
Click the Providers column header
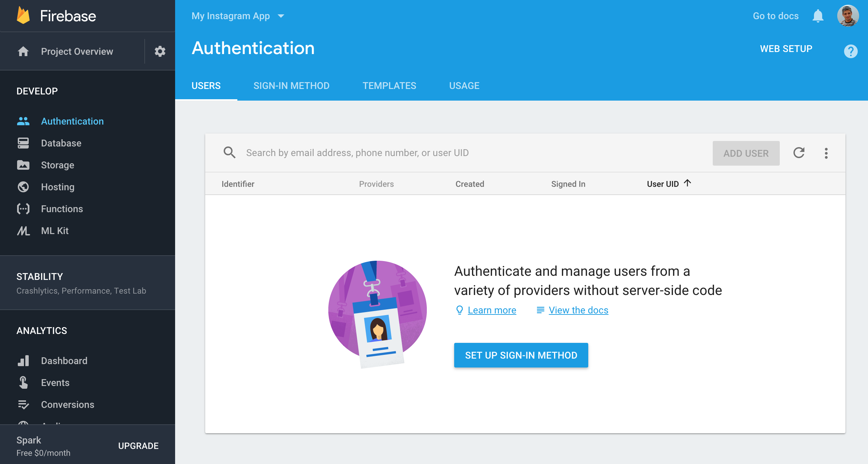coord(376,184)
